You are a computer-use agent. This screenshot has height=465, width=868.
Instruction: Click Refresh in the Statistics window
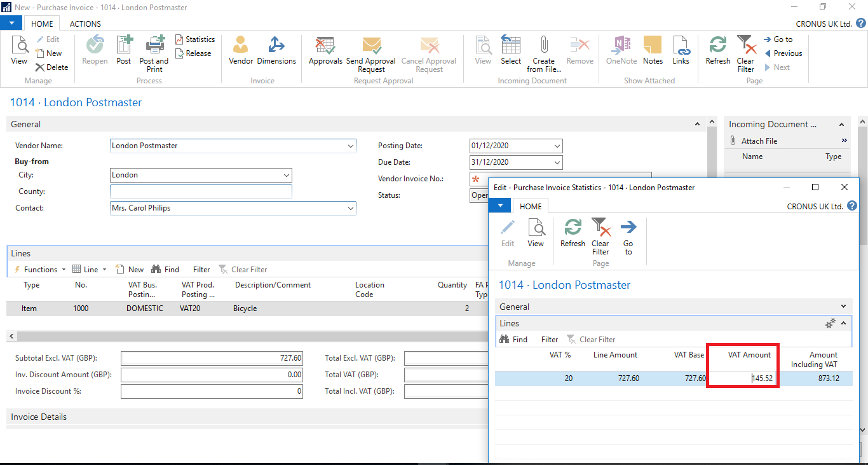click(573, 233)
